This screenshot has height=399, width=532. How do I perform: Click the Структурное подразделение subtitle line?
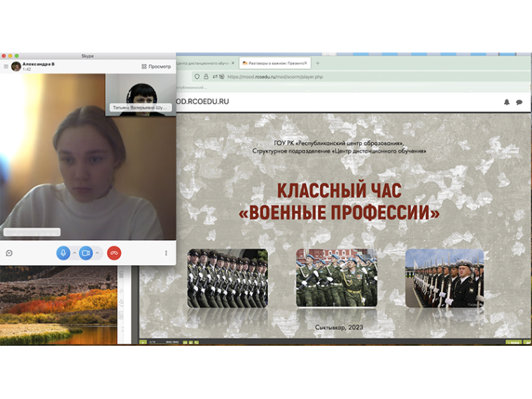tap(339, 151)
